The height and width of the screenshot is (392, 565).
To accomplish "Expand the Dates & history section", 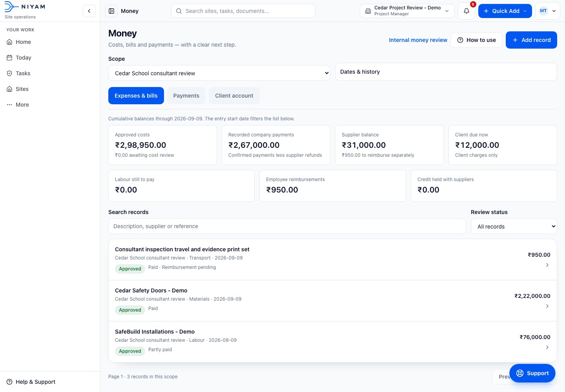I will point(446,72).
